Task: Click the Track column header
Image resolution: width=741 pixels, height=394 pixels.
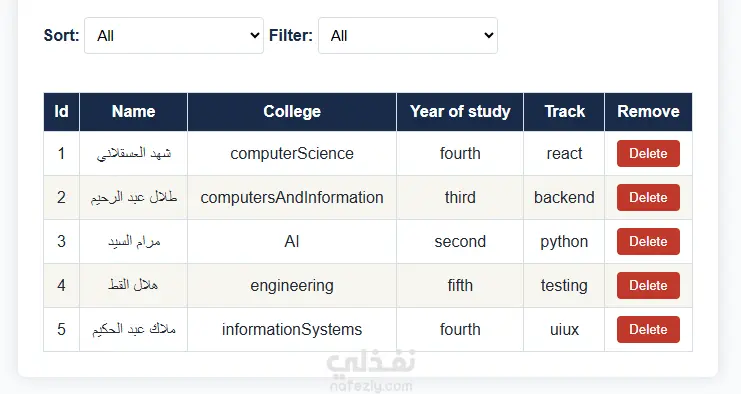Action: point(564,112)
